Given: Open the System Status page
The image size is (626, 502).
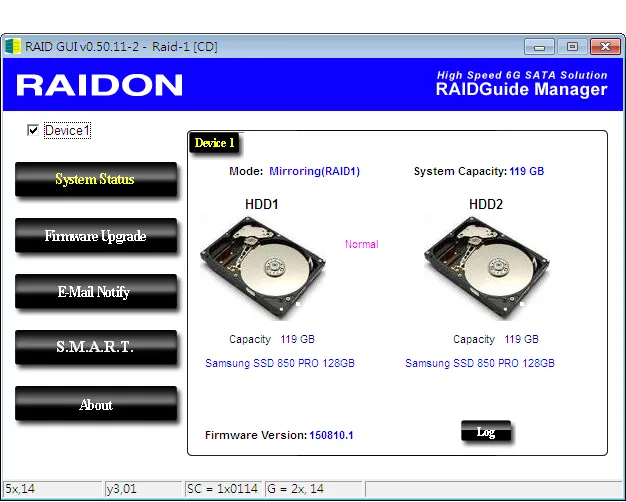Looking at the screenshot, I should [x=96, y=179].
